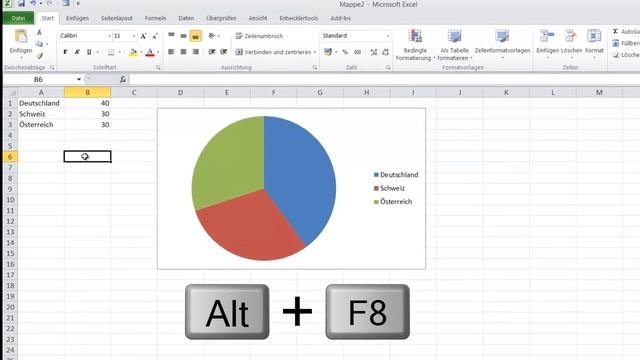Apply thousands separator 000 icon
640x360 pixels.
(x=358, y=52)
